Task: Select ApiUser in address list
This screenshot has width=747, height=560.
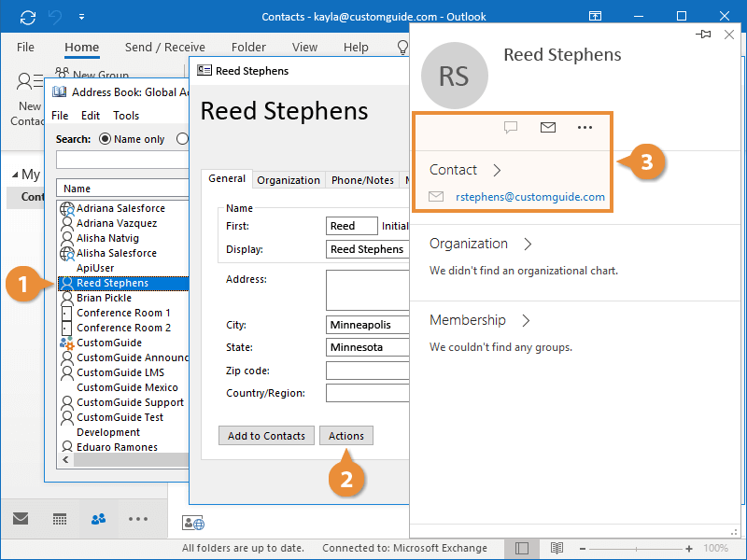Action: tap(95, 268)
